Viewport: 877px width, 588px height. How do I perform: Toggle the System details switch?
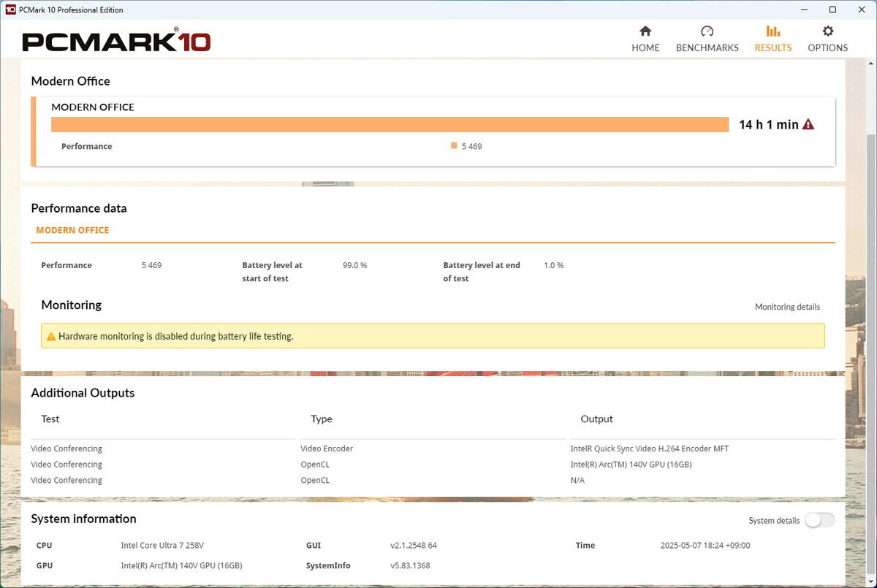819,520
